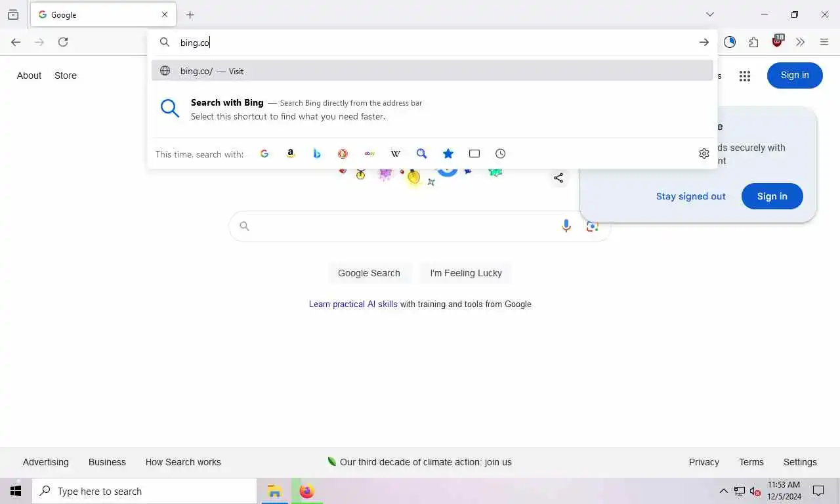Open the About link

tap(29, 75)
